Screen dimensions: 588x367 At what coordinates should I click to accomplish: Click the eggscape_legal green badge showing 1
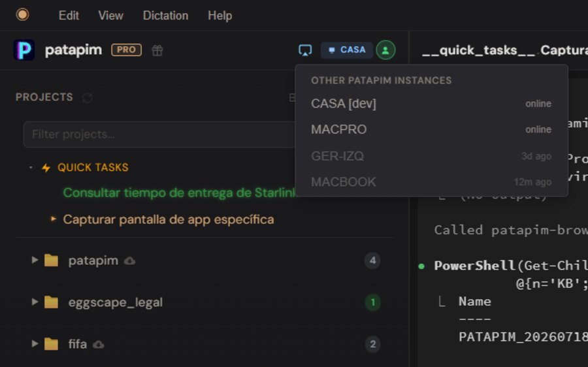click(x=372, y=302)
